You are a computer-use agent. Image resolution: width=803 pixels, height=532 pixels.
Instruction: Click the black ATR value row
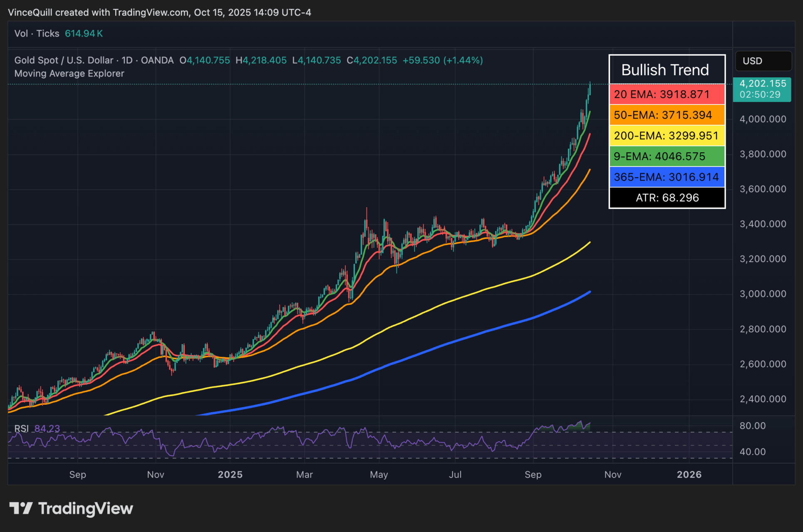coord(667,198)
